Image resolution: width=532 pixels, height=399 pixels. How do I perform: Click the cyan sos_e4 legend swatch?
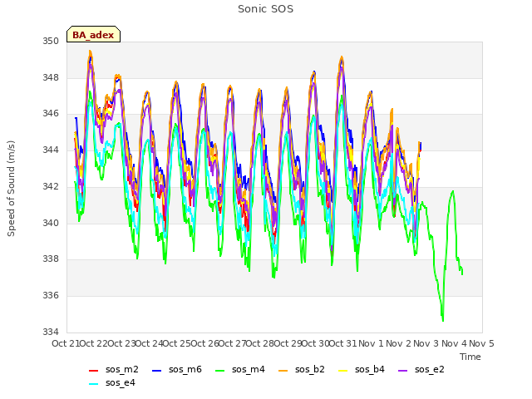coord(93,384)
